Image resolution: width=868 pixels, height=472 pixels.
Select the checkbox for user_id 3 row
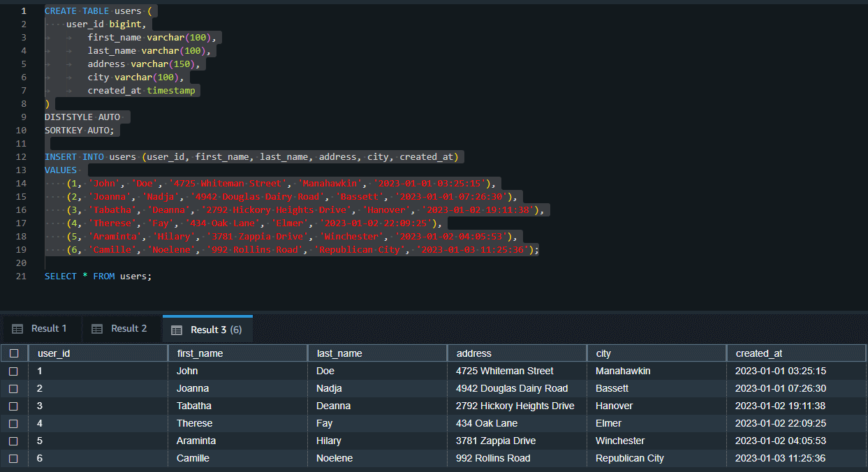click(14, 406)
